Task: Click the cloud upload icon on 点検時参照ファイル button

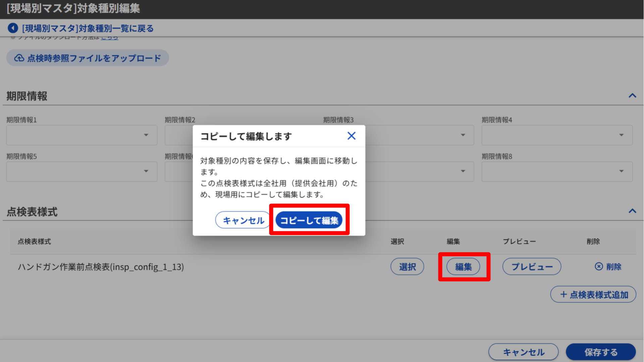Action: click(19, 58)
